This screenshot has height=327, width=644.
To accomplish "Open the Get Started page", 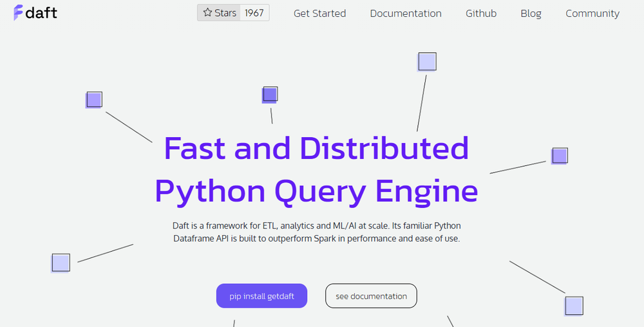I will click(319, 13).
